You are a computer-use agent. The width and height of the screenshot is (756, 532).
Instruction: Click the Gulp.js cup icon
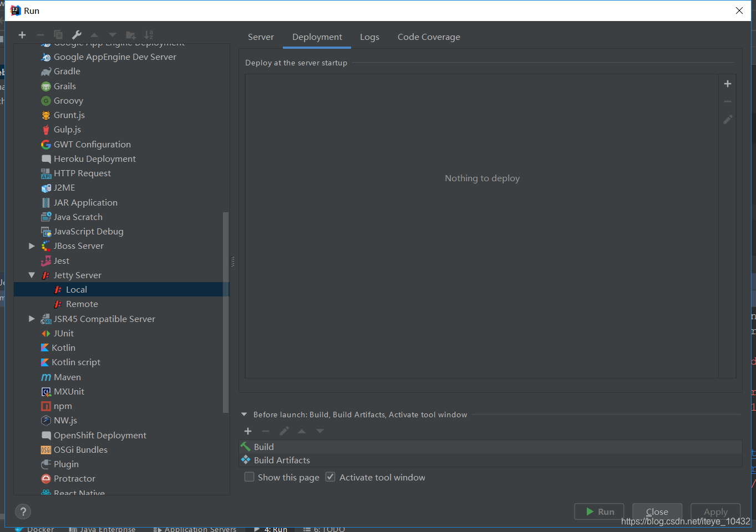(46, 130)
